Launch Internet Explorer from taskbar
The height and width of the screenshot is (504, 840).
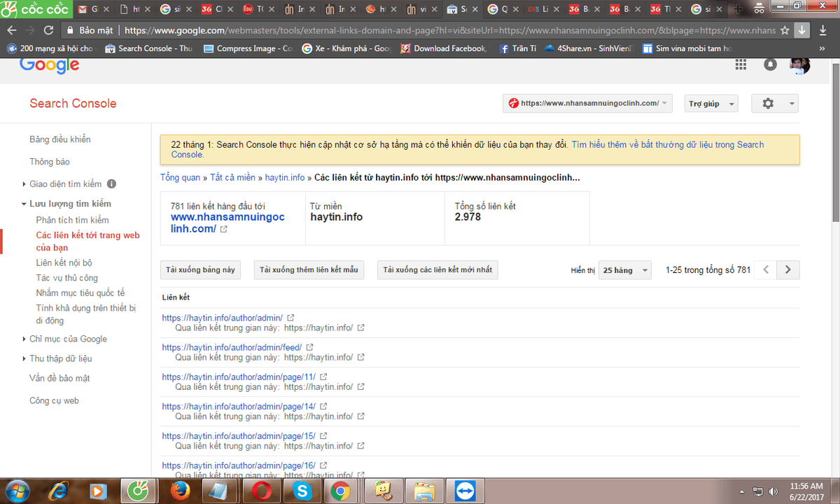[x=59, y=491]
